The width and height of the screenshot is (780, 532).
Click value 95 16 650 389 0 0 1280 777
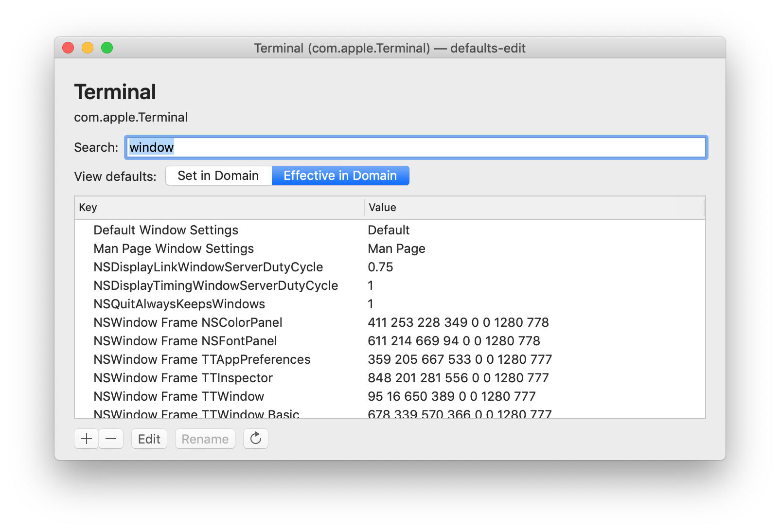452,396
